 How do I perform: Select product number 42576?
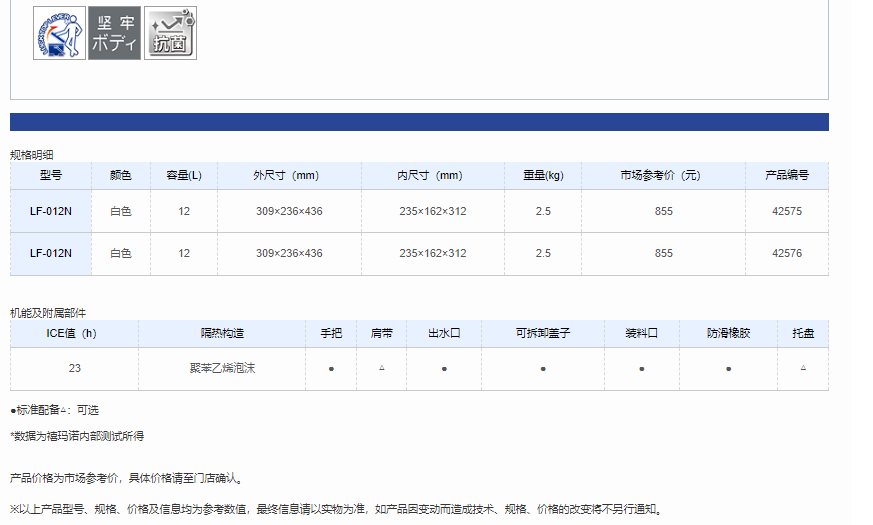click(787, 253)
